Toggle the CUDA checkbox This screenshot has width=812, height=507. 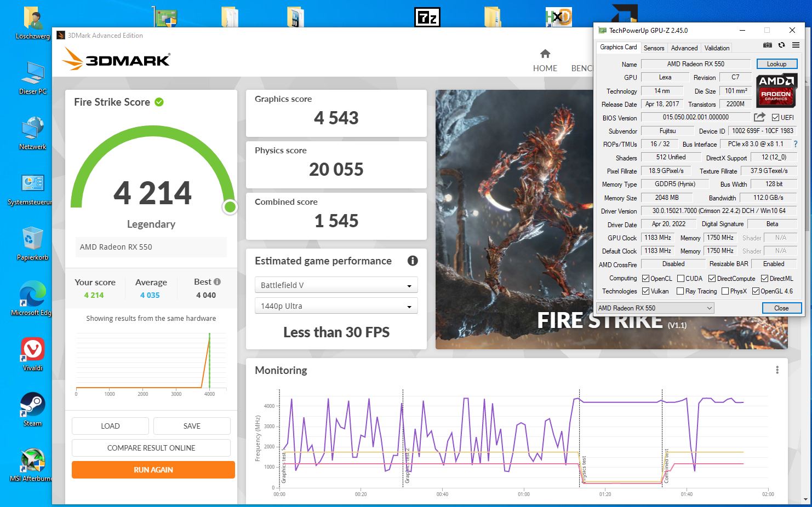(x=681, y=279)
